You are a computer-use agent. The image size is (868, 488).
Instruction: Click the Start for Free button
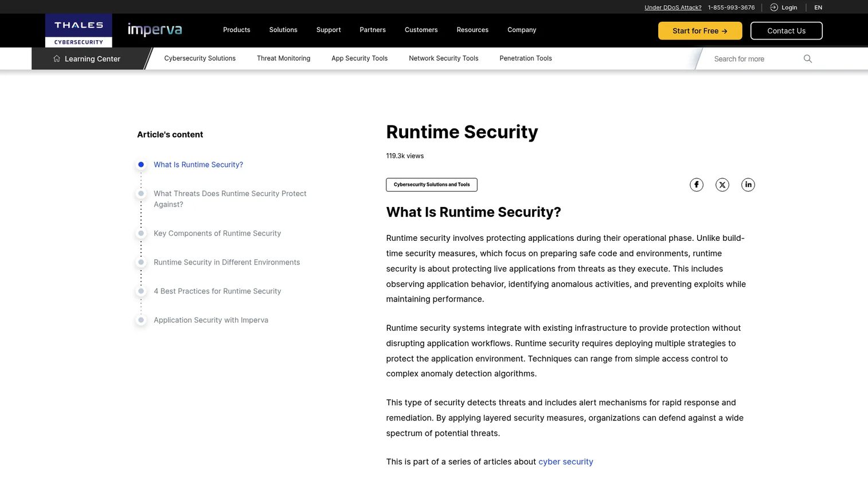tap(700, 31)
